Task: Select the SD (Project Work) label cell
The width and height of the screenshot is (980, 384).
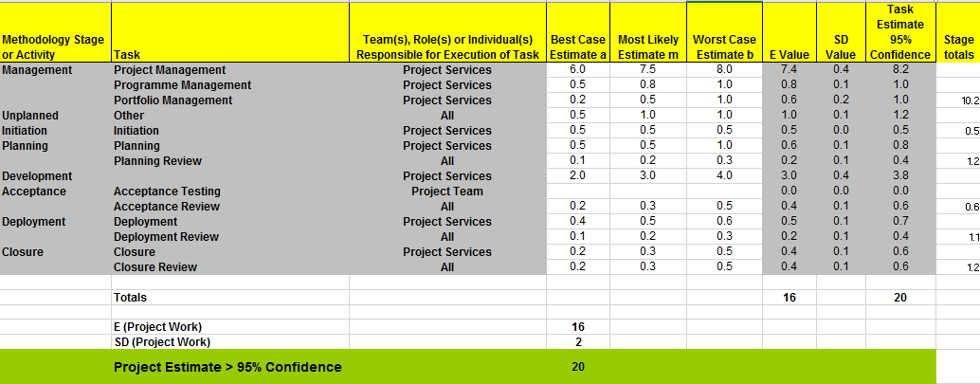Action: [161, 342]
